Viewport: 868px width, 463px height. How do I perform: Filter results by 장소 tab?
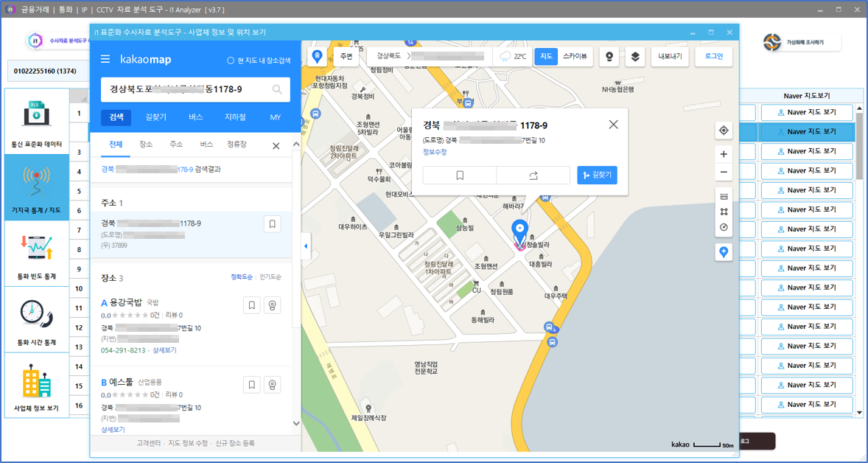point(146,145)
